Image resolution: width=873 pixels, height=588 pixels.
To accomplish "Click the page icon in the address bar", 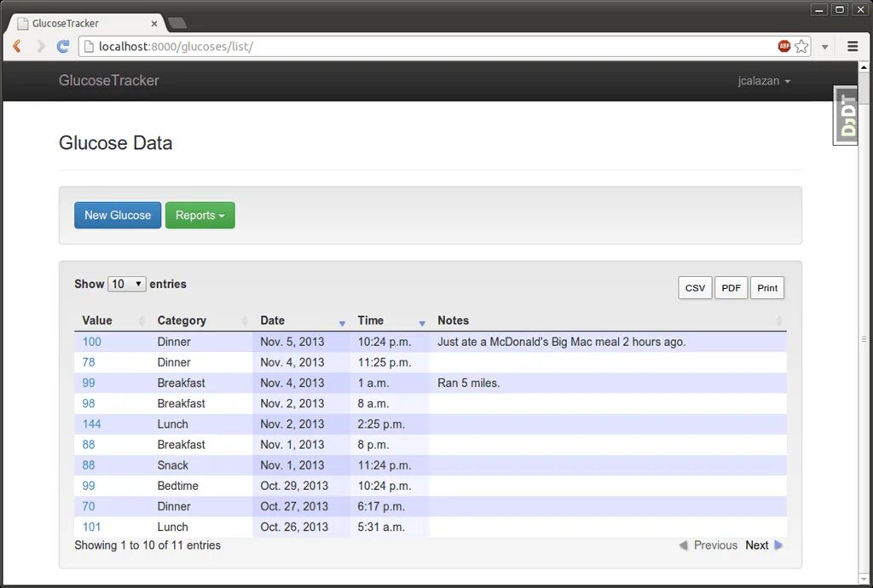I will 89,46.
